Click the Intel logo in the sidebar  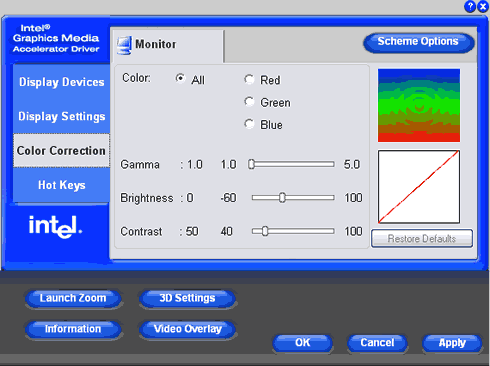click(55, 226)
